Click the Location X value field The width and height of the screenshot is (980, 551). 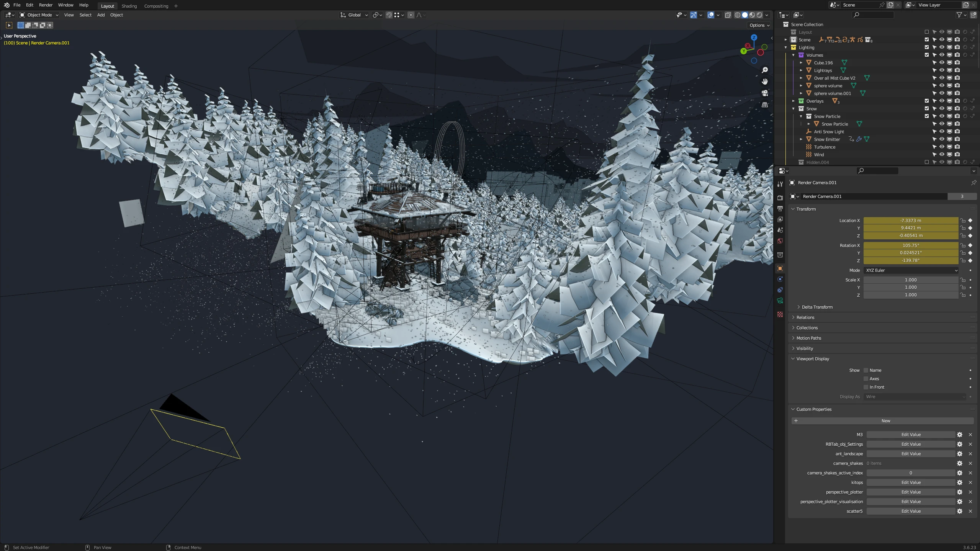coord(911,221)
